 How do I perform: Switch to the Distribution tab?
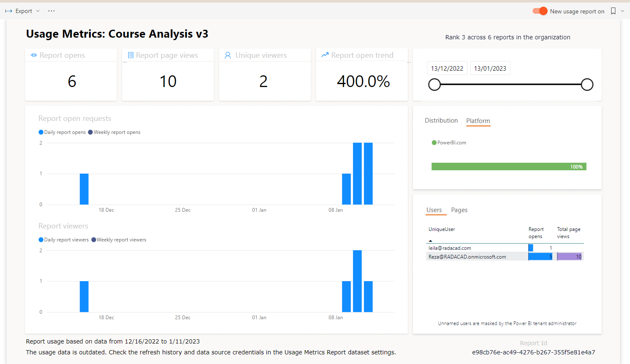tap(441, 120)
